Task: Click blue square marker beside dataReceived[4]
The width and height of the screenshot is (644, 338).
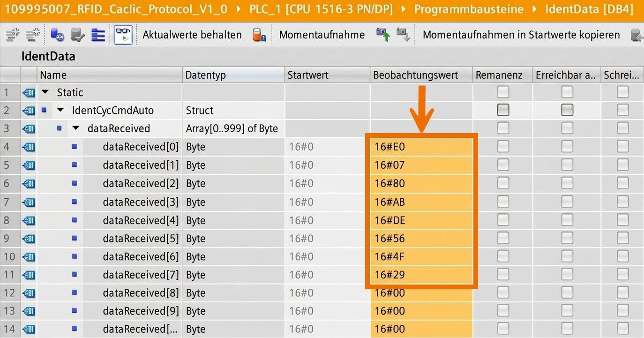Action: tap(74, 220)
